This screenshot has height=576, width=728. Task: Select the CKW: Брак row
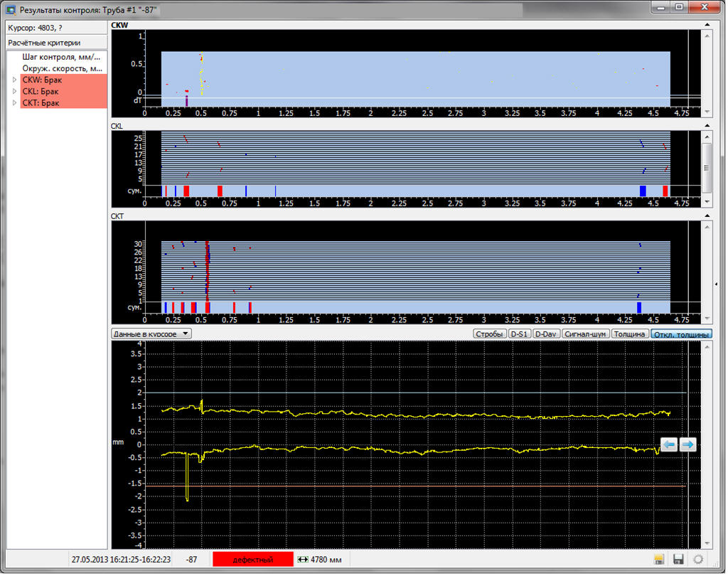[x=63, y=80]
